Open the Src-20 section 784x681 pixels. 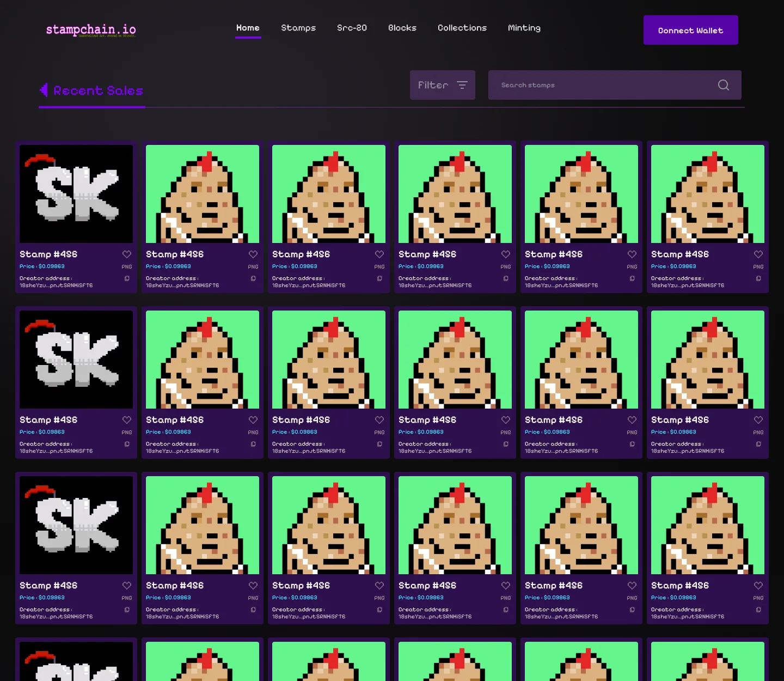352,28
